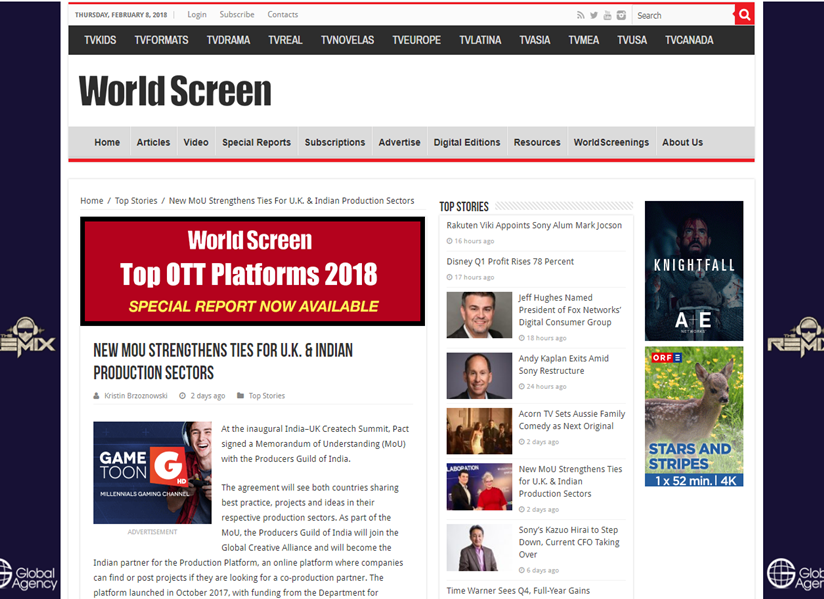Click the Andy Kaplan portrait thumbnail
The height and width of the screenshot is (599, 824).
(x=479, y=376)
